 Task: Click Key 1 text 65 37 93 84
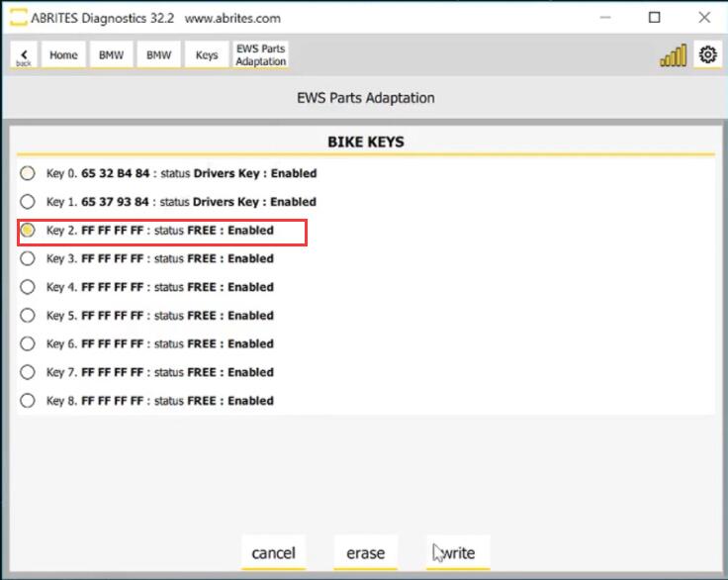[115, 202]
